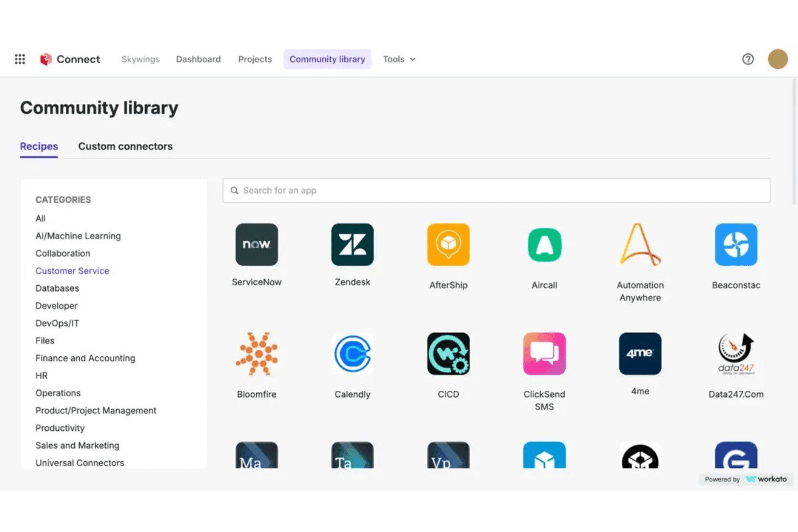This screenshot has height=532, width=798.
Task: Choose the ClickSend SMS app icon
Action: pos(545,354)
